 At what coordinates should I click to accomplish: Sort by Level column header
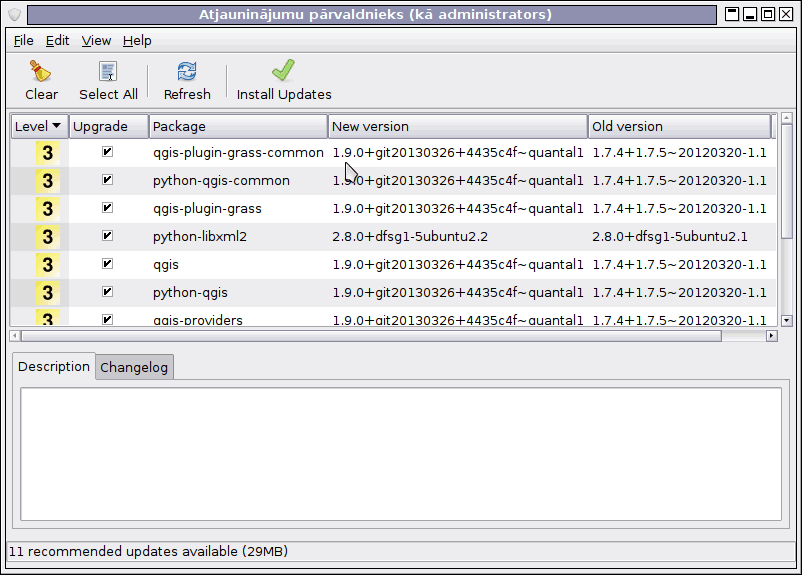40,126
